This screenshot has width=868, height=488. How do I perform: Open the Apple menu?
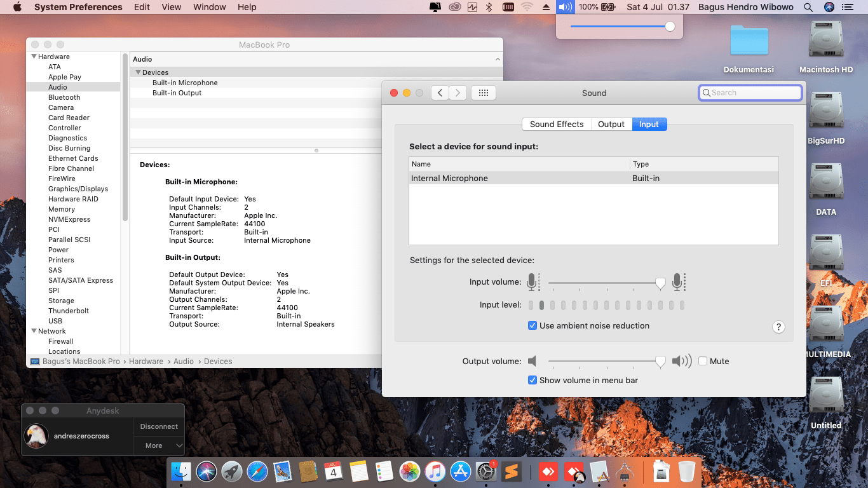click(17, 7)
